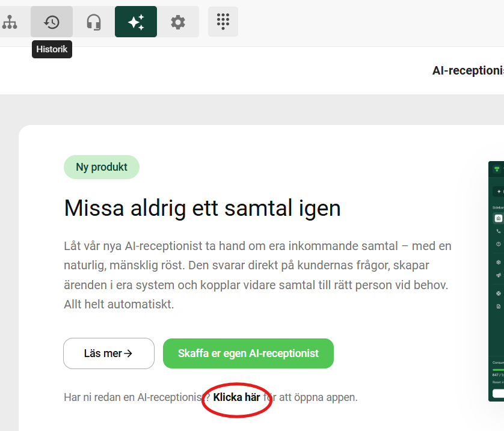Select the AI sparkles toolbar icon
The height and width of the screenshot is (431, 504).
pyautogui.click(x=136, y=22)
